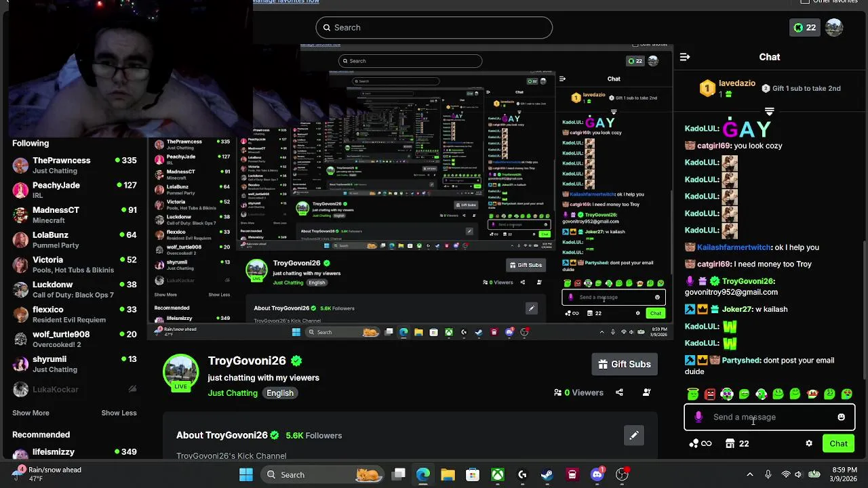The height and width of the screenshot is (488, 868).
Task: Open recommended channel lifeismizzy
Action: tap(75, 453)
